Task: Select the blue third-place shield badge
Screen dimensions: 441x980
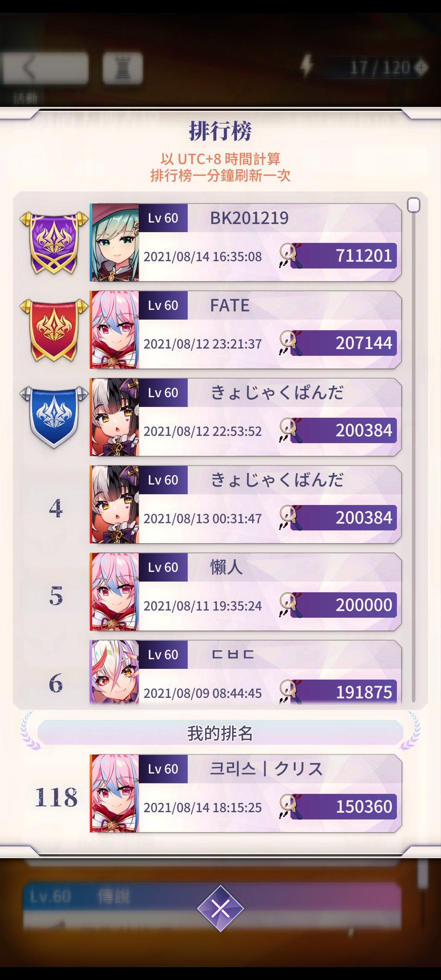Action: pyautogui.click(x=54, y=417)
